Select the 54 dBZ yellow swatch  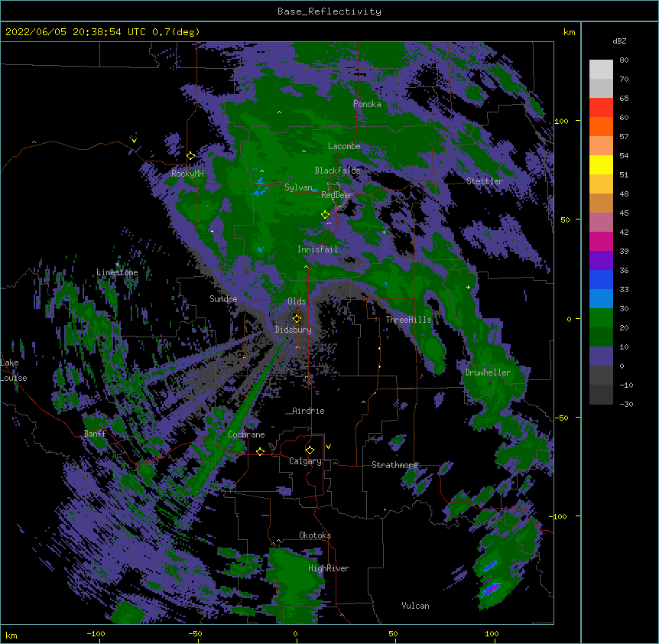[601, 164]
